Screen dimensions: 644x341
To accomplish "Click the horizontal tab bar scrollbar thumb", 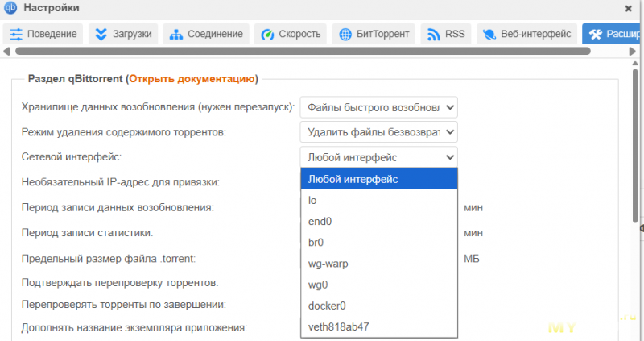I will coord(303,51).
